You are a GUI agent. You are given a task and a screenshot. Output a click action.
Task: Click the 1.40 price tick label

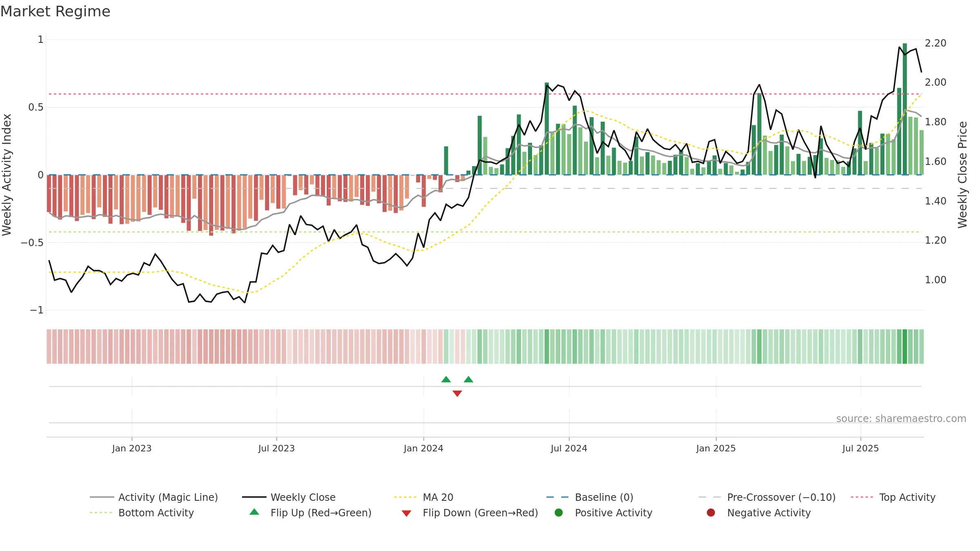click(935, 201)
